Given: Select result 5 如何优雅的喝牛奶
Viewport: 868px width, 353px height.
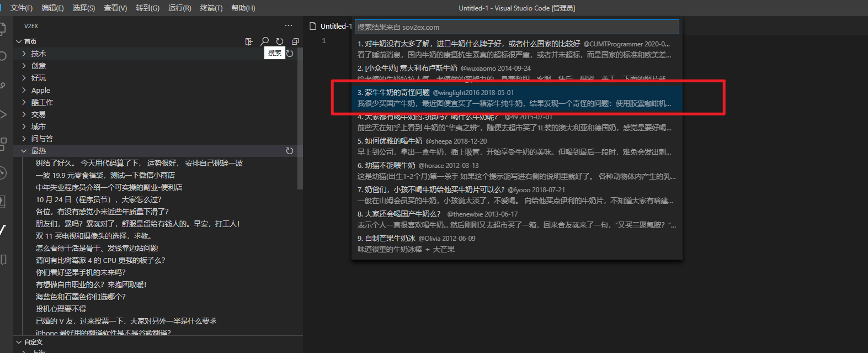Looking at the screenshot, I should click(x=517, y=146).
